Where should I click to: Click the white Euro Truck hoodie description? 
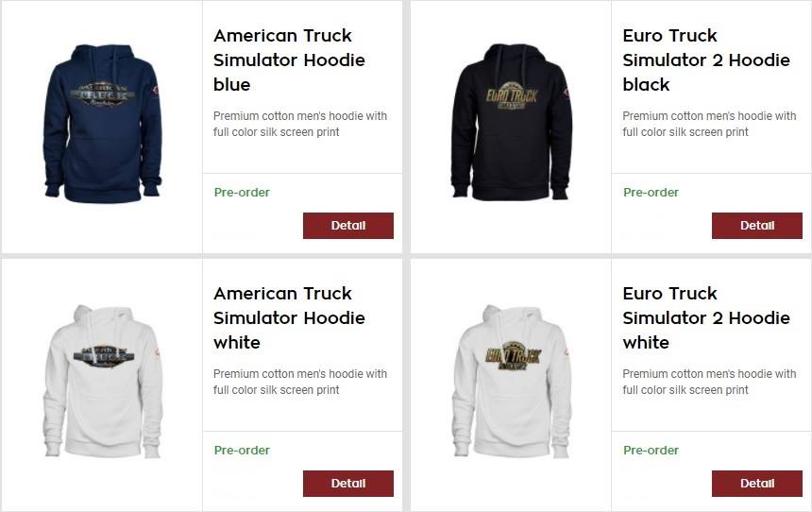(x=709, y=382)
